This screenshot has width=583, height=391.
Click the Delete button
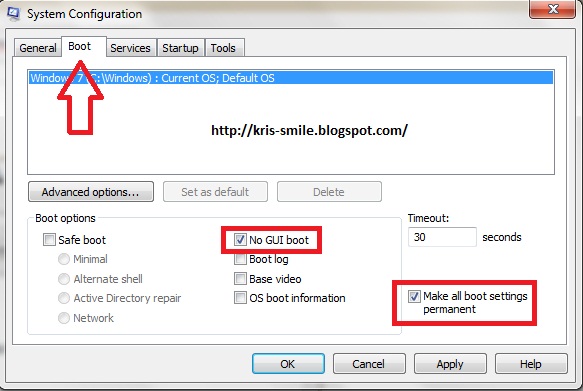tap(329, 192)
